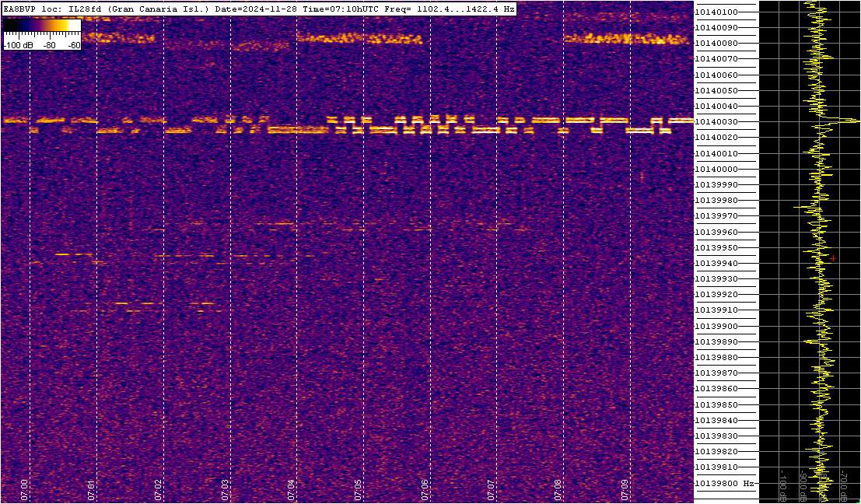Image resolution: width=861 pixels, height=504 pixels.
Task: Click the red cross marker in spectrum plot
Action: point(833,258)
